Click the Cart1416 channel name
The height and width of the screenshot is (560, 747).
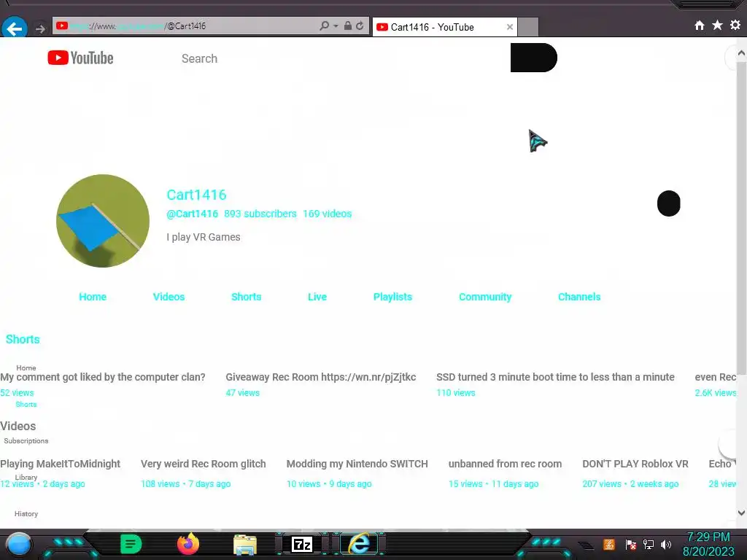click(x=196, y=195)
